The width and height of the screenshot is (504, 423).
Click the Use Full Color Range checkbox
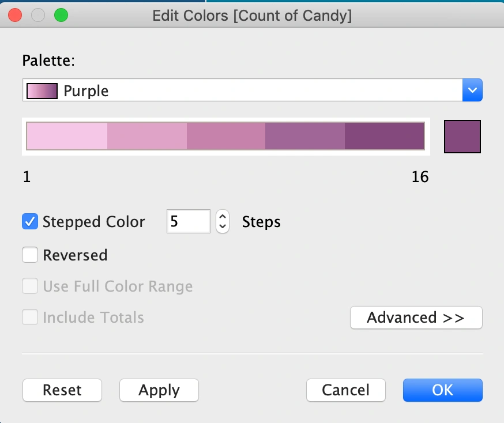[30, 286]
